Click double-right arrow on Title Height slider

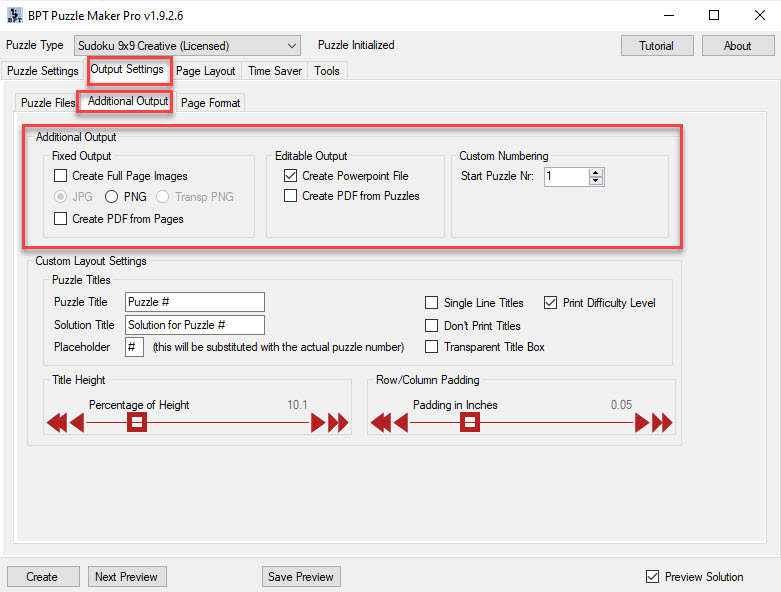339,423
